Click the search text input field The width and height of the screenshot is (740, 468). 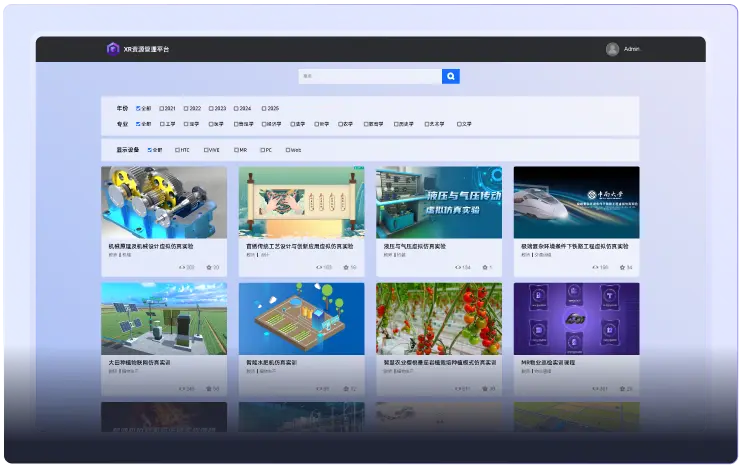click(370, 76)
